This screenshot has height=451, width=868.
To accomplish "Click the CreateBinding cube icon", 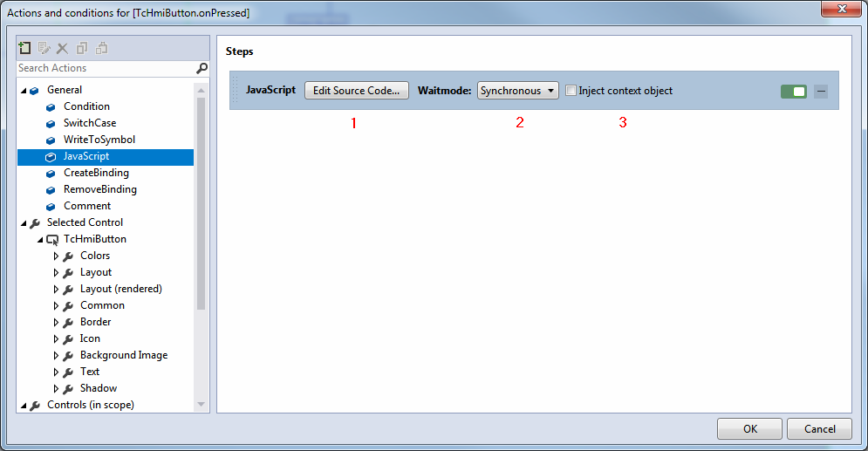I will point(51,174).
